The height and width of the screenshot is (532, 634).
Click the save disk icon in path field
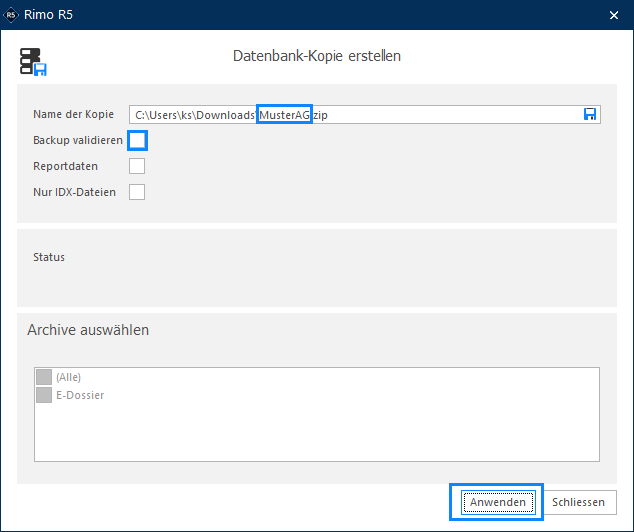pyautogui.click(x=590, y=114)
